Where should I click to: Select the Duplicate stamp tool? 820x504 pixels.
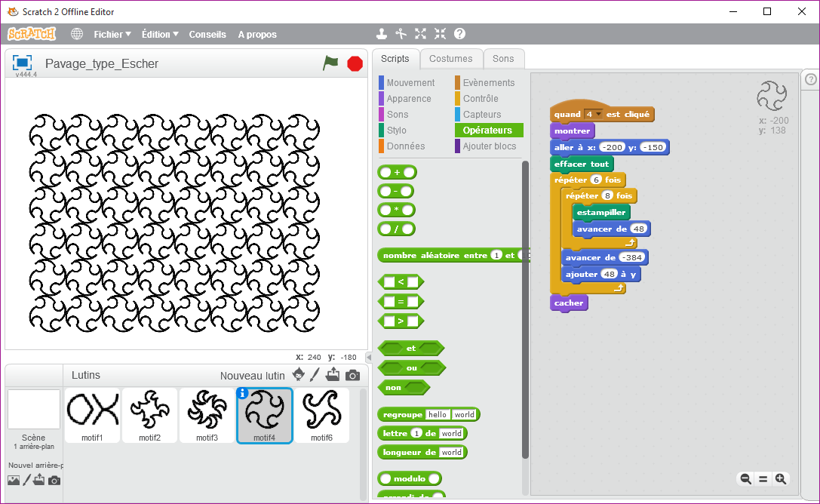coord(382,34)
